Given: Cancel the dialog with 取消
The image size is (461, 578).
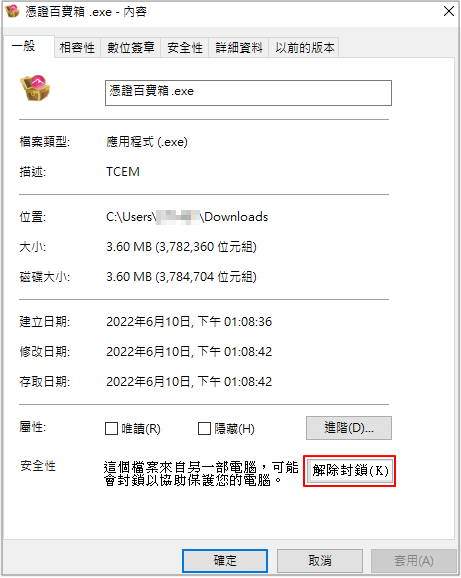Looking at the screenshot, I should pyautogui.click(x=320, y=561).
